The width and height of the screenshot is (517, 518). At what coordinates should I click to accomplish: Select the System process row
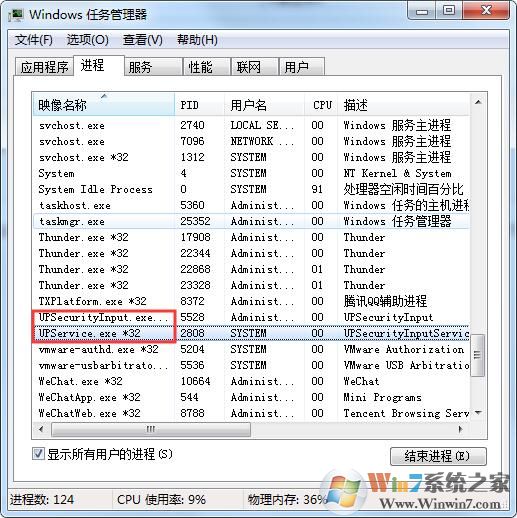tap(251, 173)
